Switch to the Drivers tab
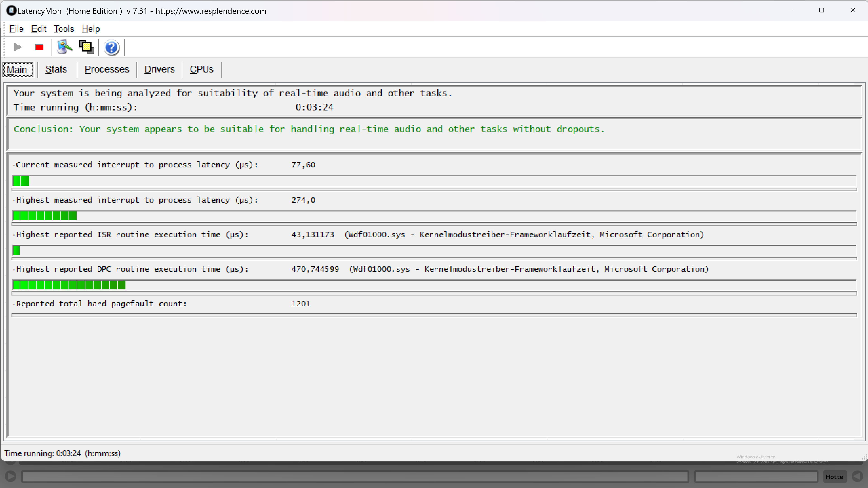 [159, 69]
